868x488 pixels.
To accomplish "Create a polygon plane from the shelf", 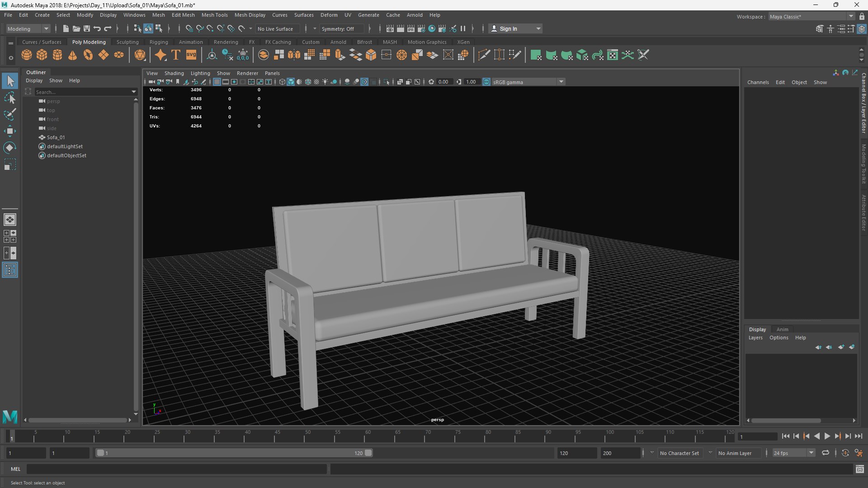I will 104,55.
